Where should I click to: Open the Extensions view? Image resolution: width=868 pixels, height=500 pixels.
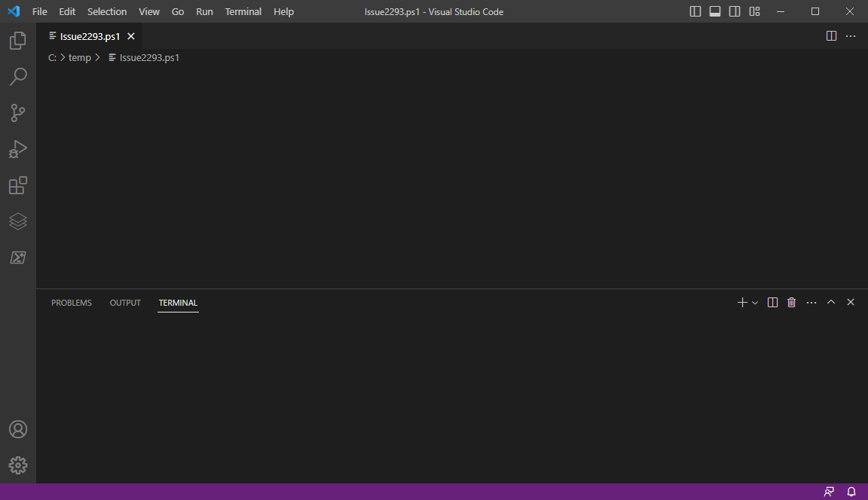pos(17,185)
